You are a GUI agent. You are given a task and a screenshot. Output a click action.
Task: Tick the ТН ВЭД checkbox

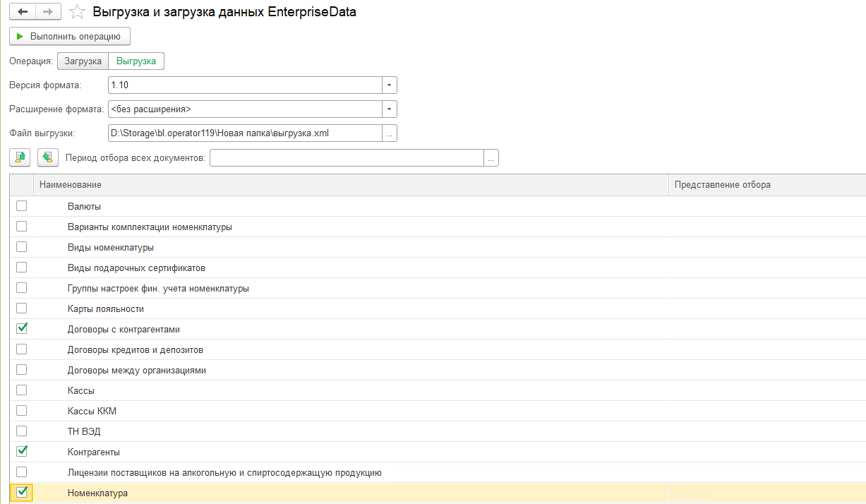(21, 431)
